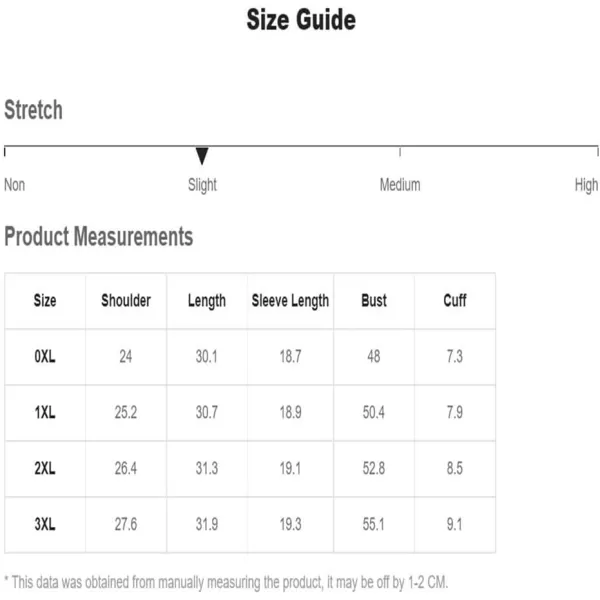600x600 pixels.
Task: Click the Non stretch label
Action: (x=15, y=185)
